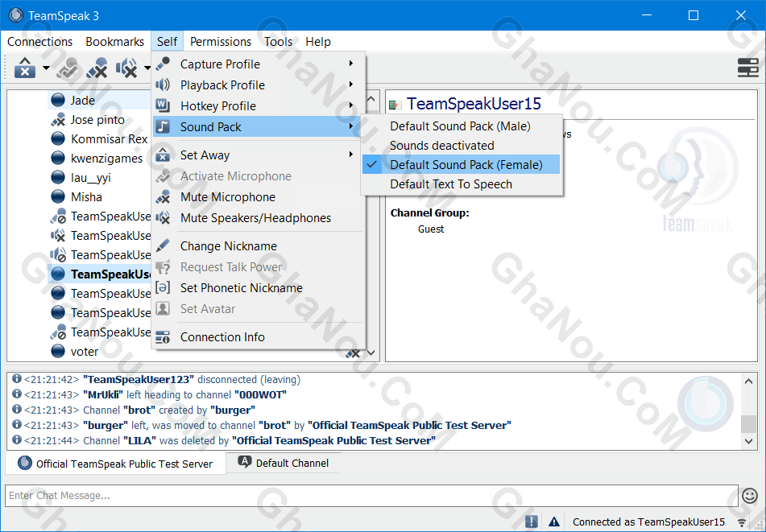The height and width of the screenshot is (532, 766).
Task: Click the warning triangle status bar icon
Action: coord(553,522)
